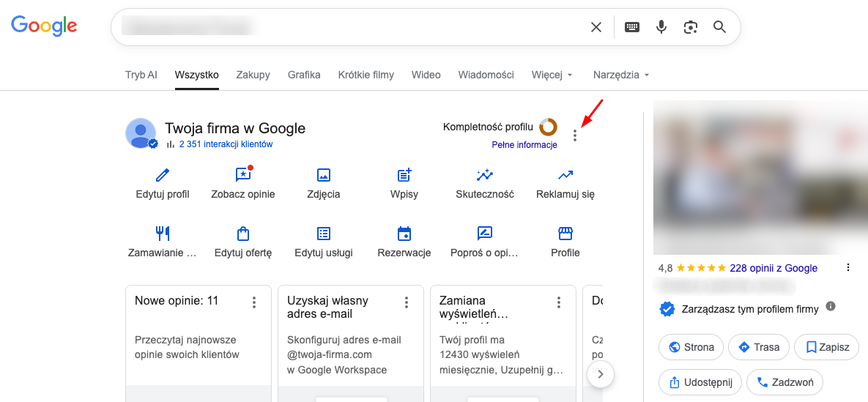Start voice search with the microphone icon

click(x=661, y=27)
